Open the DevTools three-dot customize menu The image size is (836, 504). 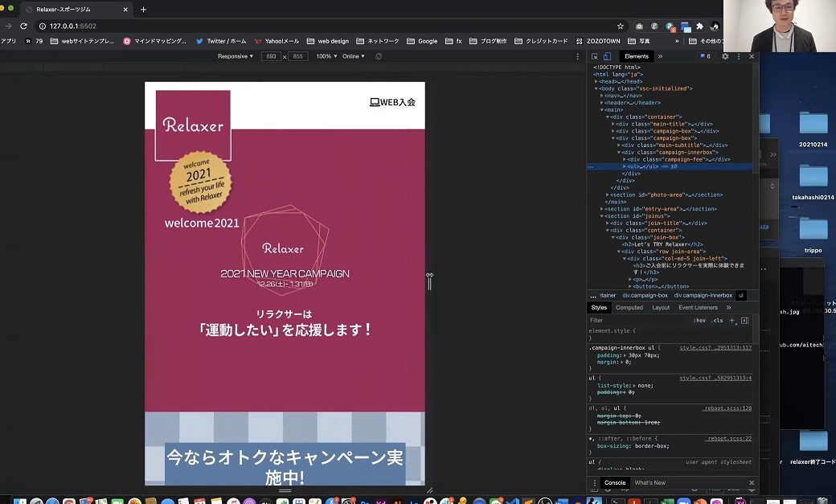tap(739, 56)
